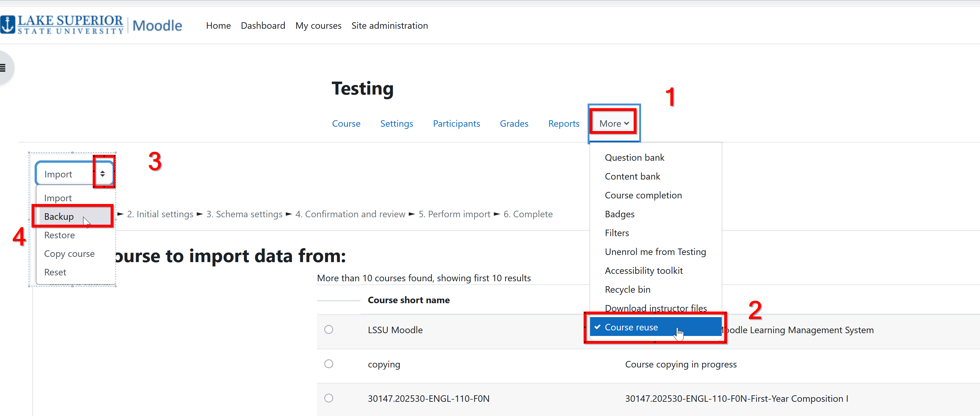Select Course reuse menu item

(655, 327)
